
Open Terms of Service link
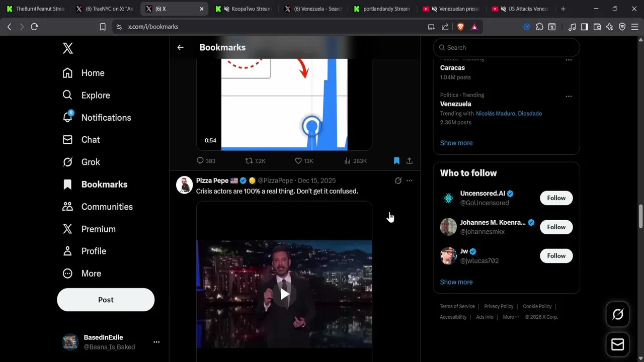457,306
